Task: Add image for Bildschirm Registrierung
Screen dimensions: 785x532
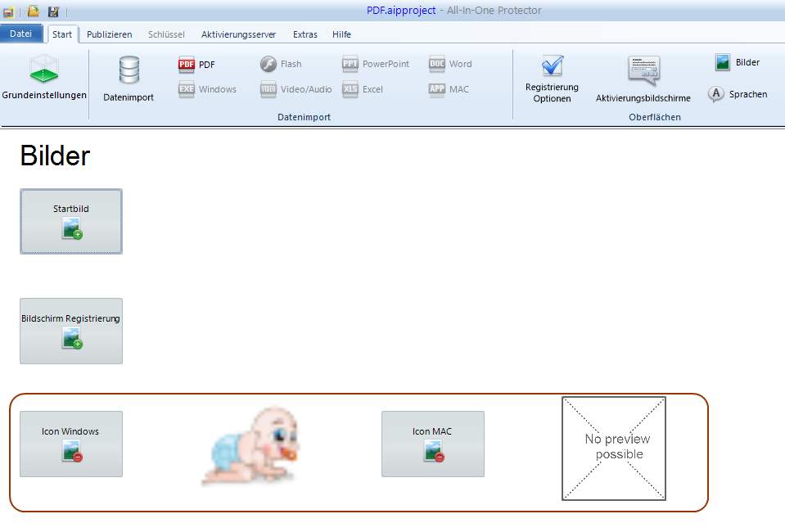Action: [71, 331]
